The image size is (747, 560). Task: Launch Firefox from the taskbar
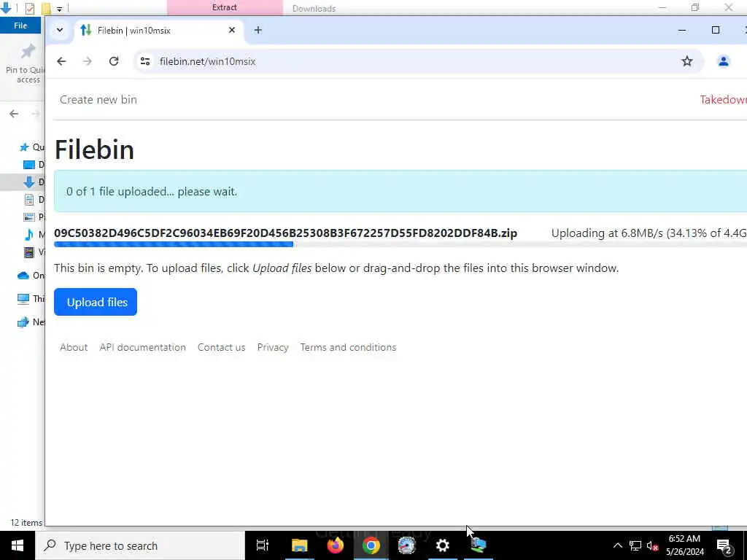pyautogui.click(x=336, y=545)
